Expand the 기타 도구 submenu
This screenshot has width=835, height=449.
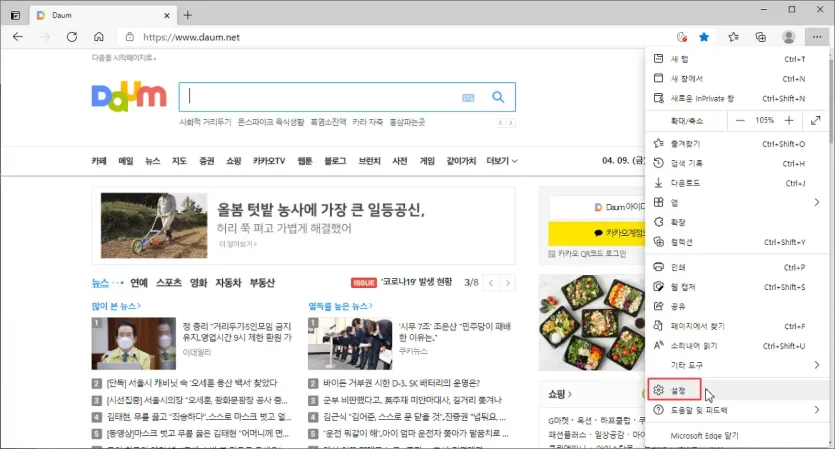pyautogui.click(x=737, y=365)
